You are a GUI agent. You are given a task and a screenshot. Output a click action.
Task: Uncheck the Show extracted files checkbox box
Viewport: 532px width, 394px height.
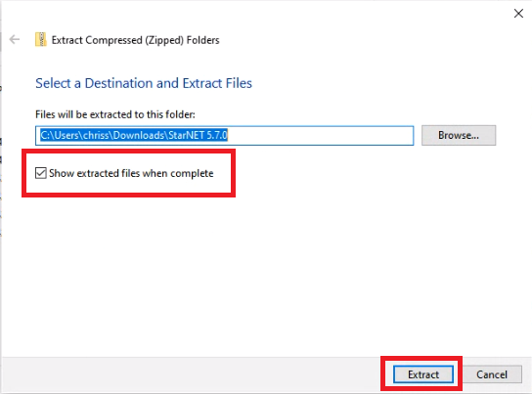[x=41, y=173]
